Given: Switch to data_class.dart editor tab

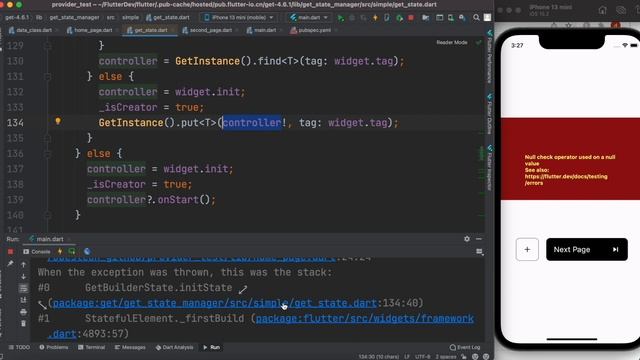Looking at the screenshot, I should coord(34,30).
